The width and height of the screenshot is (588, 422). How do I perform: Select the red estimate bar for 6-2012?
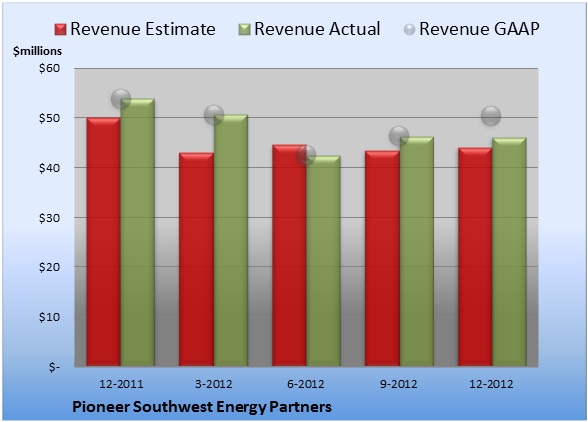(289, 255)
